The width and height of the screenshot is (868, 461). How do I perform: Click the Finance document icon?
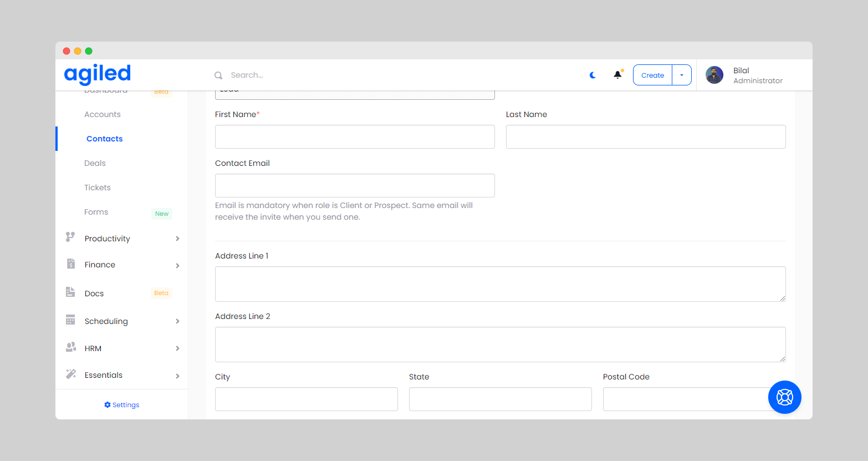70,264
